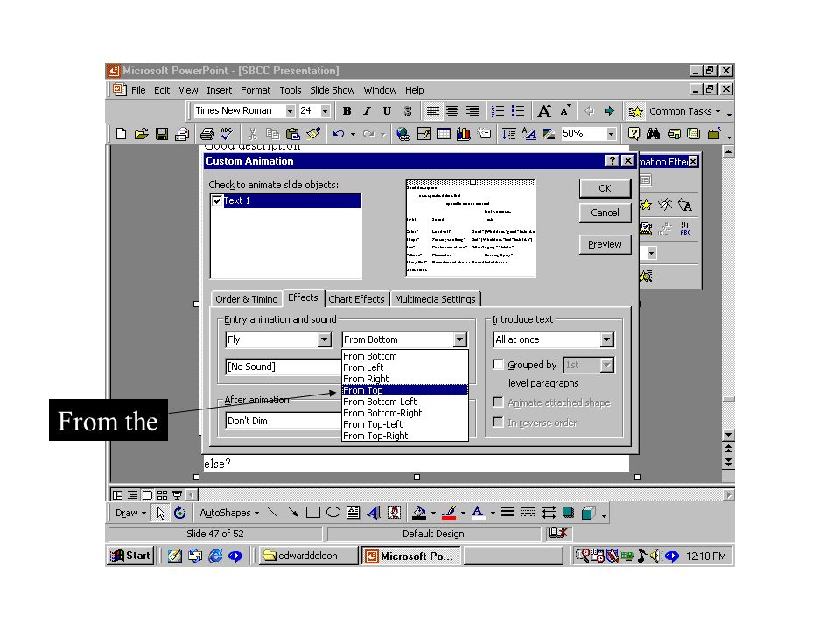Switch to edwarddeleon taskbar window

[307, 556]
